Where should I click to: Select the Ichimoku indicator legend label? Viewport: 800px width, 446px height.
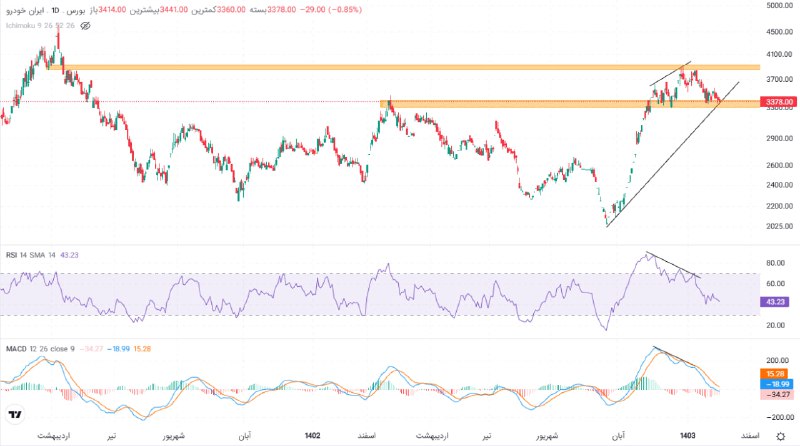click(27, 26)
